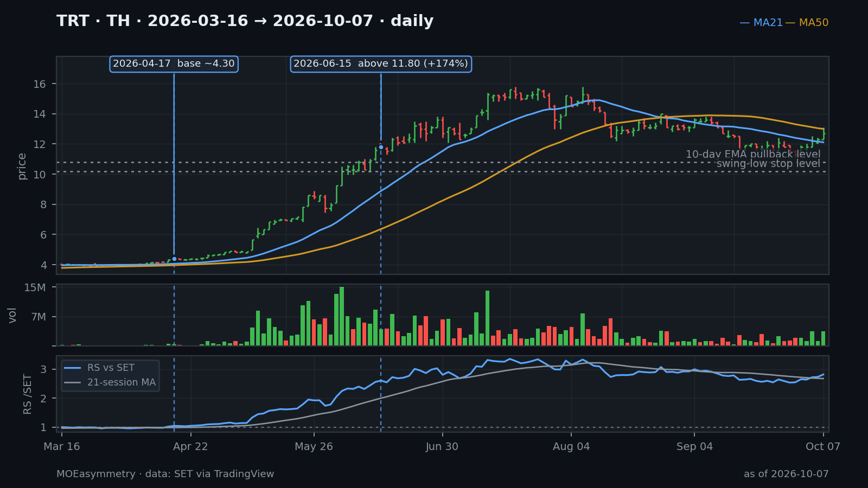Click the 16 tick on the price axis
Viewport: 868px width, 488px height.
[40, 84]
